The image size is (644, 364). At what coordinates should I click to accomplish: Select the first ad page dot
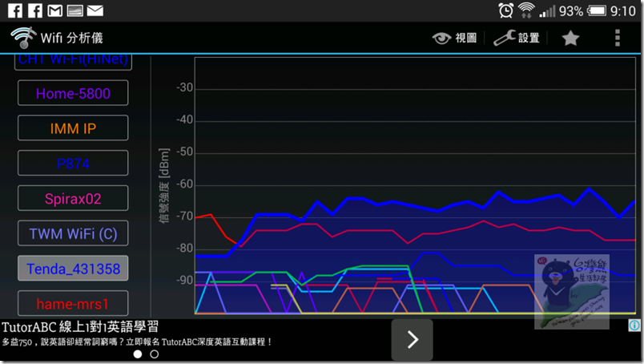(x=138, y=354)
